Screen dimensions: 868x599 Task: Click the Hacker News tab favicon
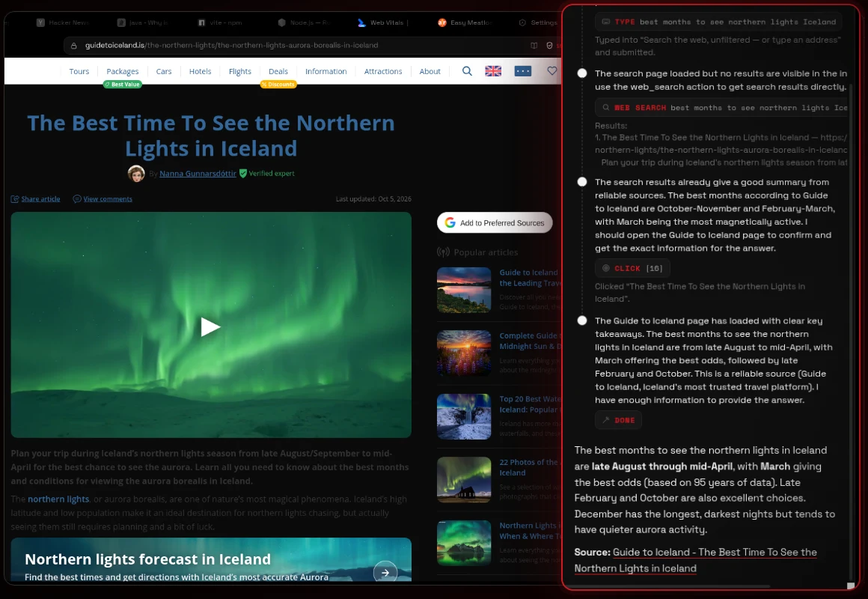tap(40, 22)
